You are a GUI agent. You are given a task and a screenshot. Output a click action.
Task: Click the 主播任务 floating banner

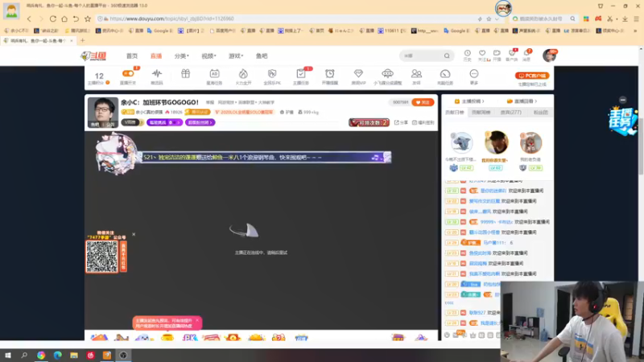(x=622, y=121)
